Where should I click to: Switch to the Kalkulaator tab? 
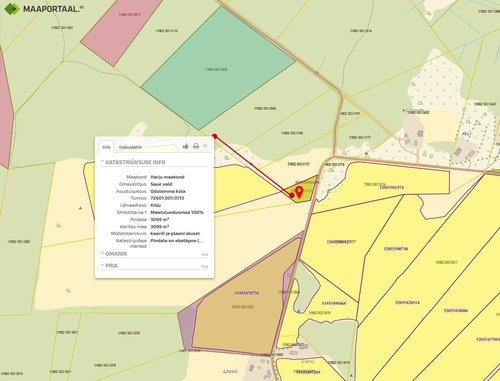point(131,147)
